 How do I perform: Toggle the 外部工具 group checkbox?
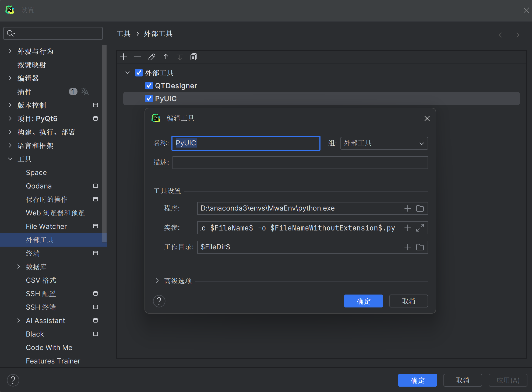click(139, 73)
